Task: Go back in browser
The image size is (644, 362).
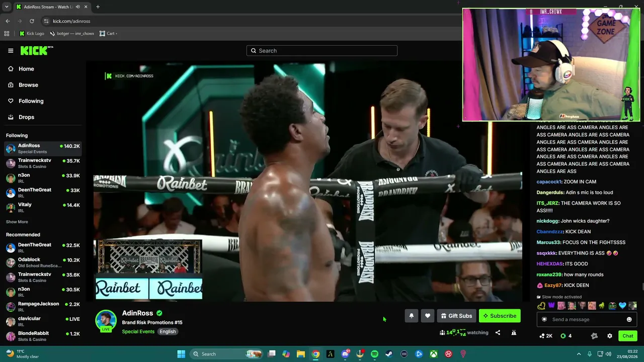Action: coord(8,21)
